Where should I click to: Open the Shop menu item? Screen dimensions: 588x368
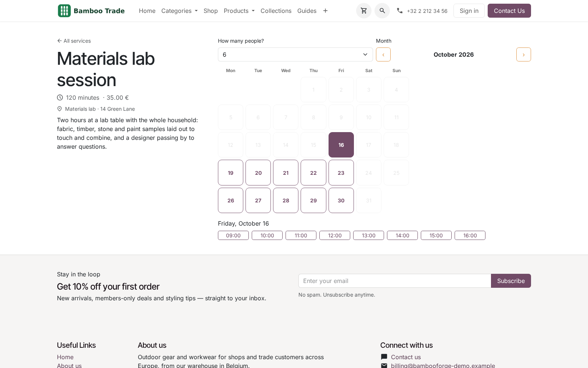click(211, 11)
